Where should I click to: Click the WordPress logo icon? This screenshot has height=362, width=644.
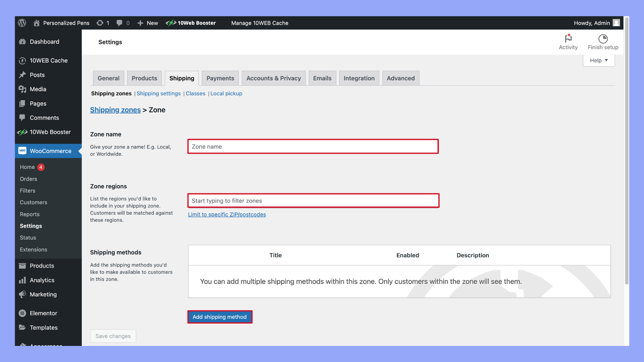22,23
